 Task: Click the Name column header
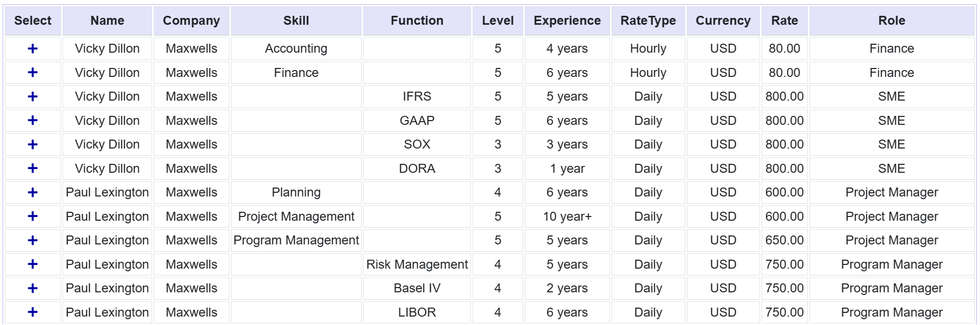(107, 21)
